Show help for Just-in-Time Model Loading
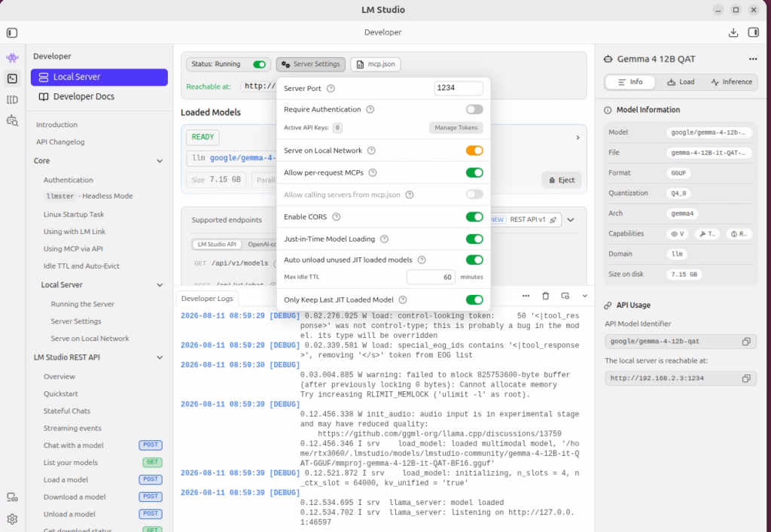771x532 pixels. click(385, 239)
